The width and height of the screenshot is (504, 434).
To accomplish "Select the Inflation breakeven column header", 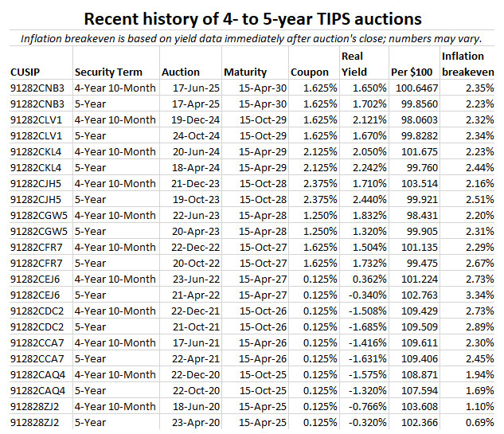I will pos(467,64).
